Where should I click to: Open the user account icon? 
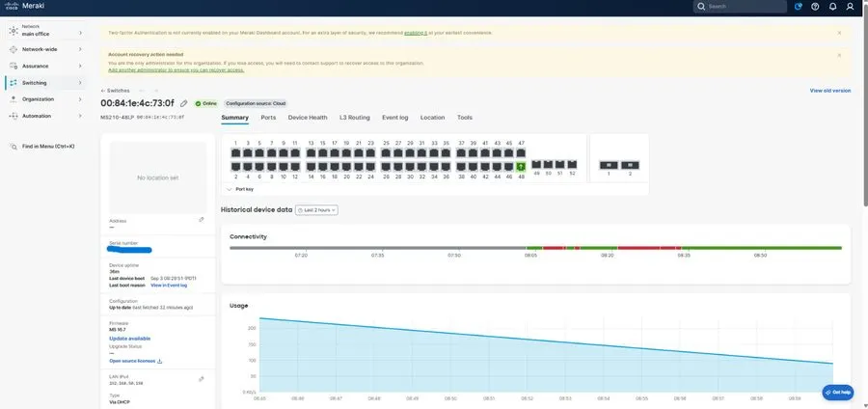point(851,7)
